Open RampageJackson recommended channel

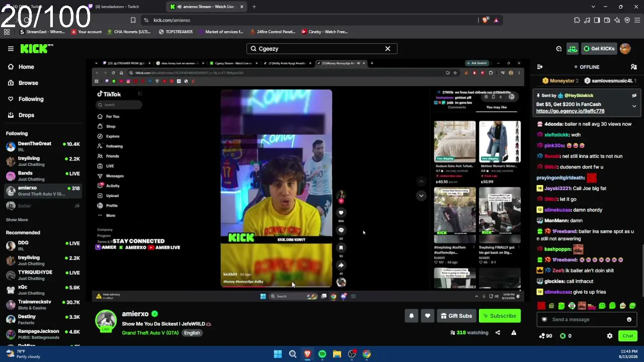tap(43, 334)
